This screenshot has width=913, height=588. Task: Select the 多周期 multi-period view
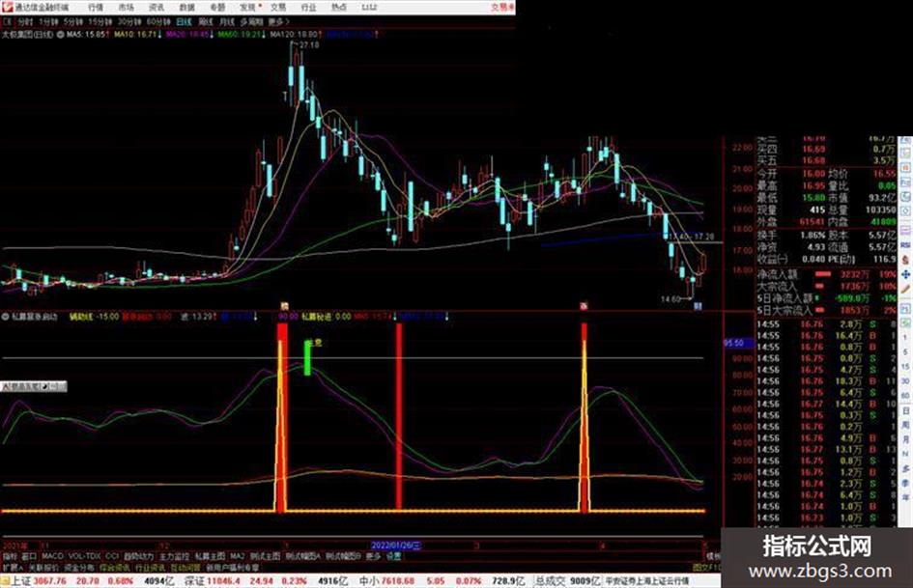(x=251, y=21)
